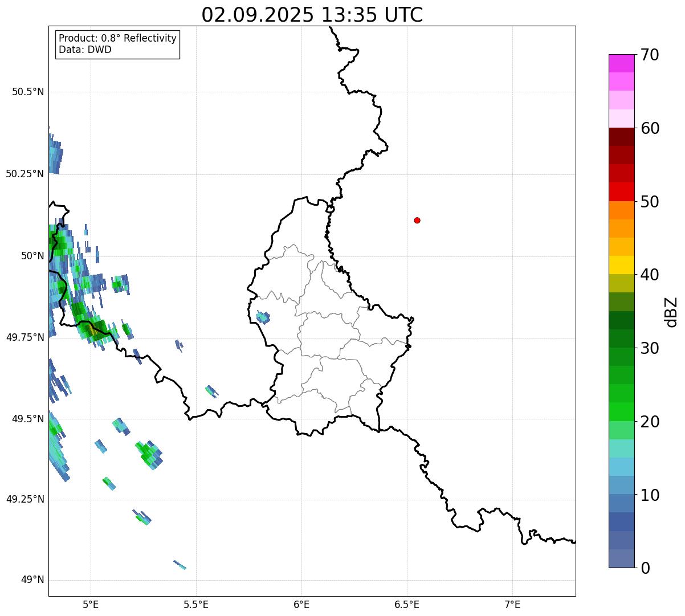
Task: Click the red station marker dot
Action: pos(417,220)
